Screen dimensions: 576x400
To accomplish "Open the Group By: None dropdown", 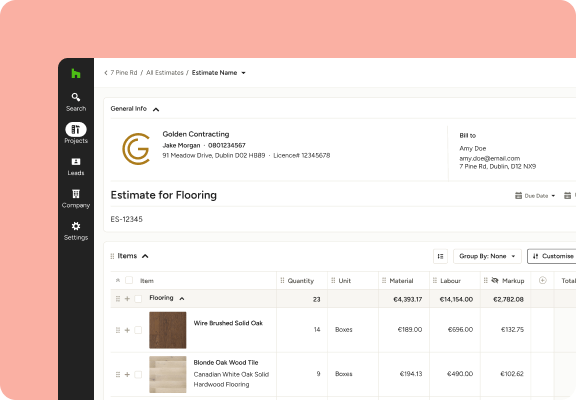I will [x=487, y=256].
